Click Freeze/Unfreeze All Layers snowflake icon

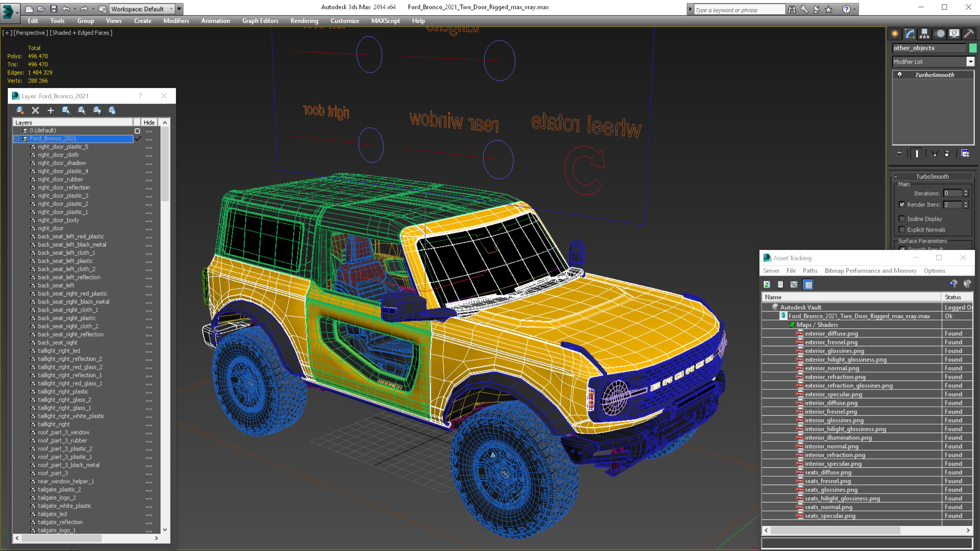tap(112, 110)
